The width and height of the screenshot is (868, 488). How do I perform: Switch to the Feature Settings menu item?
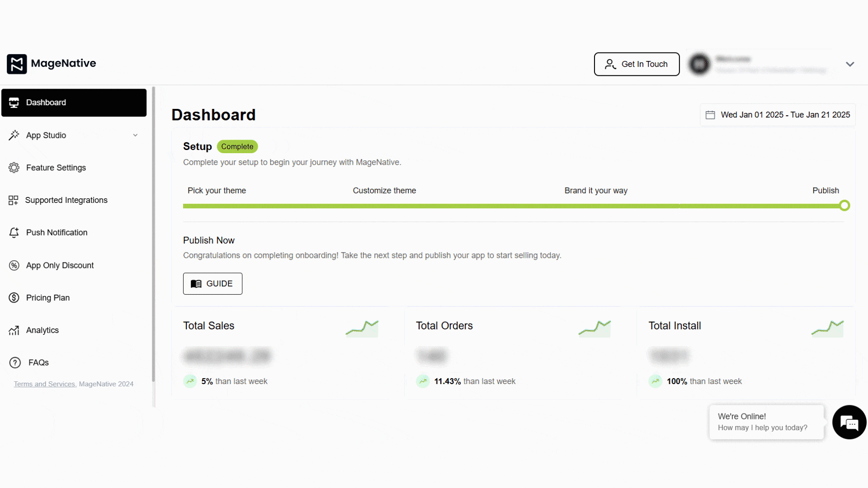pos(56,168)
